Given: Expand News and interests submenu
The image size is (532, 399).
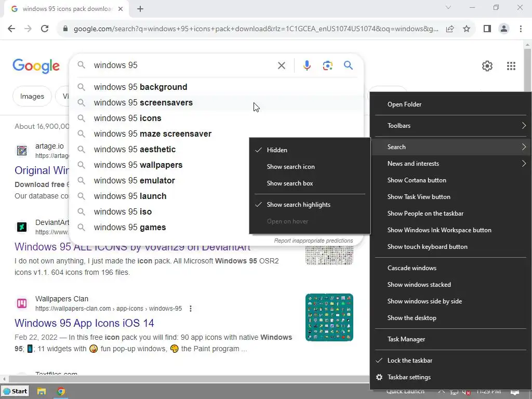Looking at the screenshot, I should point(450,164).
